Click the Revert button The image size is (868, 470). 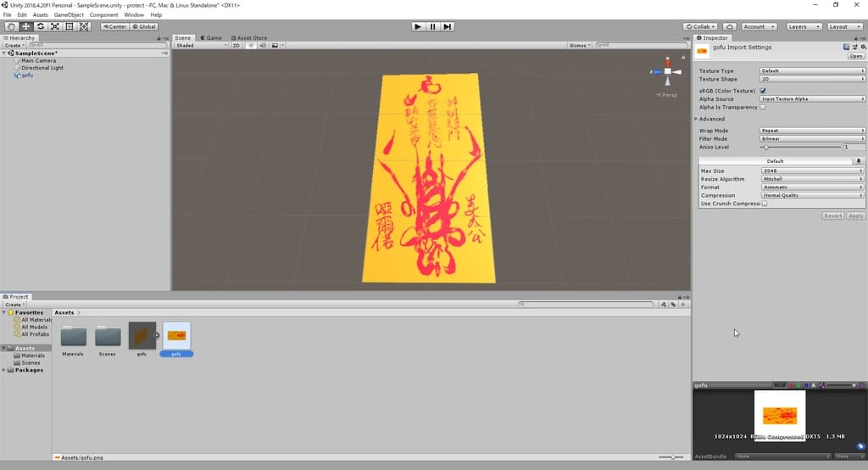[x=832, y=215]
